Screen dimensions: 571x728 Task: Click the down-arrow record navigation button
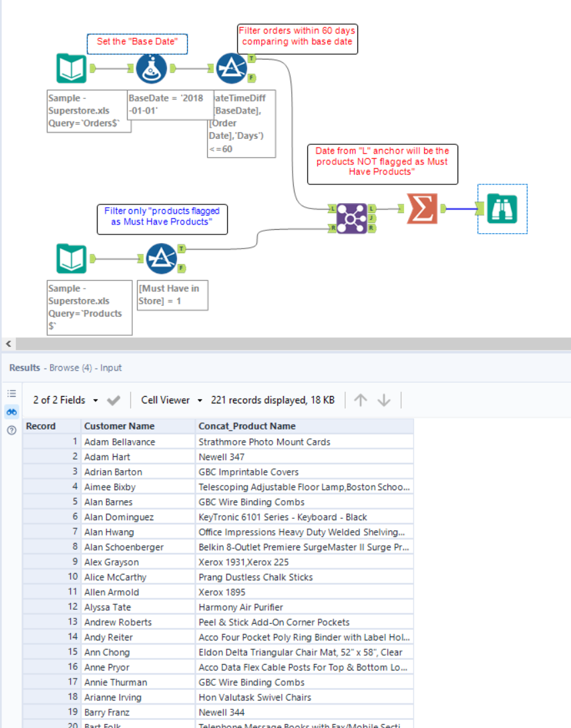tap(383, 399)
